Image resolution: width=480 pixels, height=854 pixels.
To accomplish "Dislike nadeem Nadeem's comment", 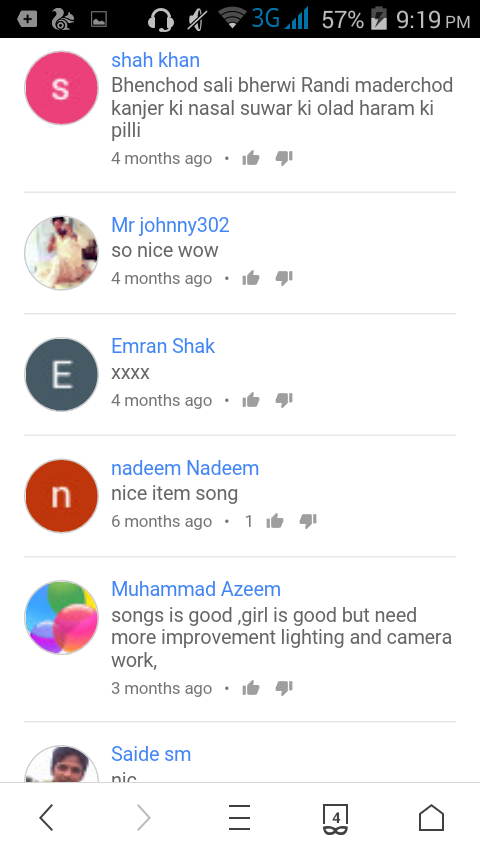I will coord(308,521).
